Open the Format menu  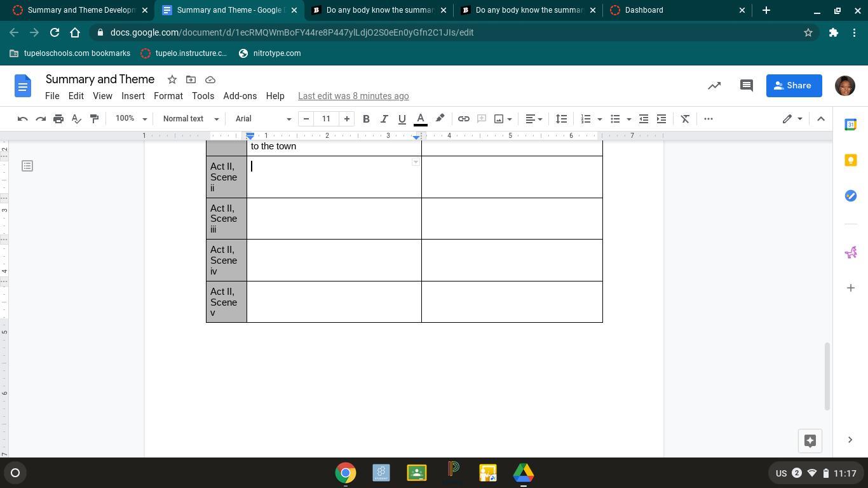168,96
